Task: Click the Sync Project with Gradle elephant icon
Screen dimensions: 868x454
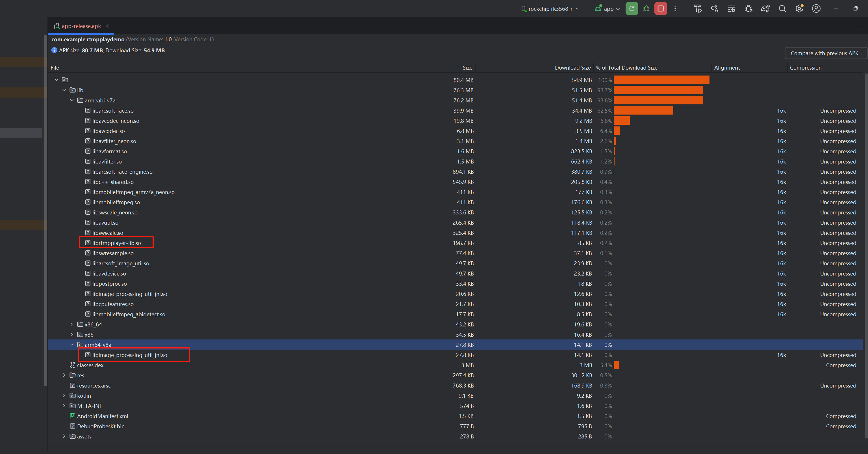Action: pos(765,9)
